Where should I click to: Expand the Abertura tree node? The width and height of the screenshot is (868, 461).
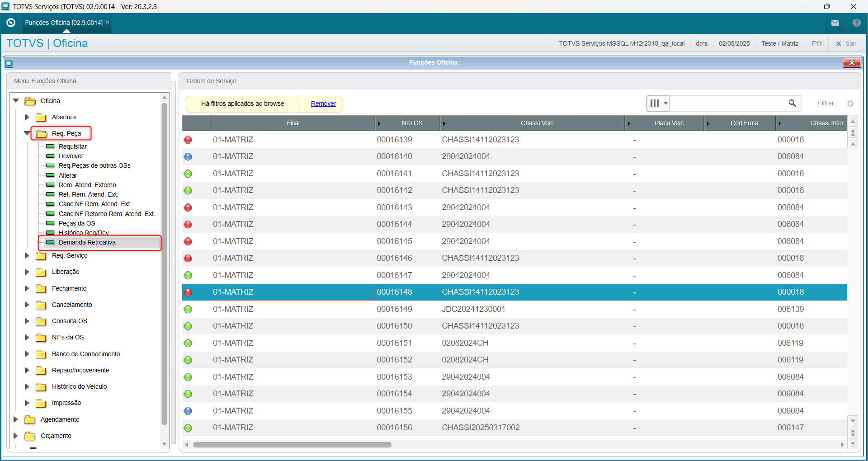(27, 117)
